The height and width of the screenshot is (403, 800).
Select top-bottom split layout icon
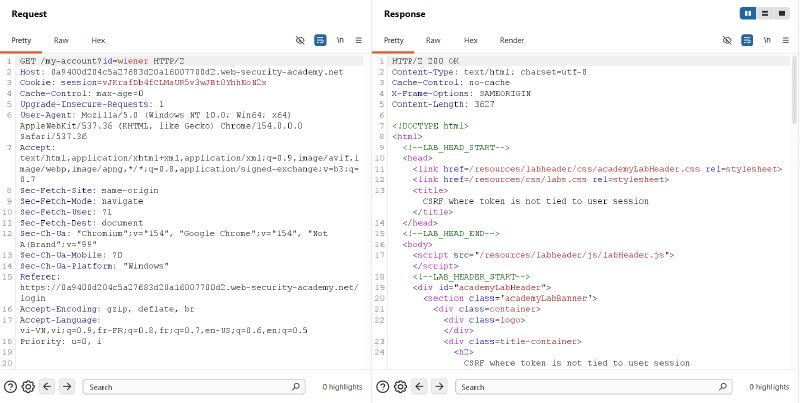765,14
